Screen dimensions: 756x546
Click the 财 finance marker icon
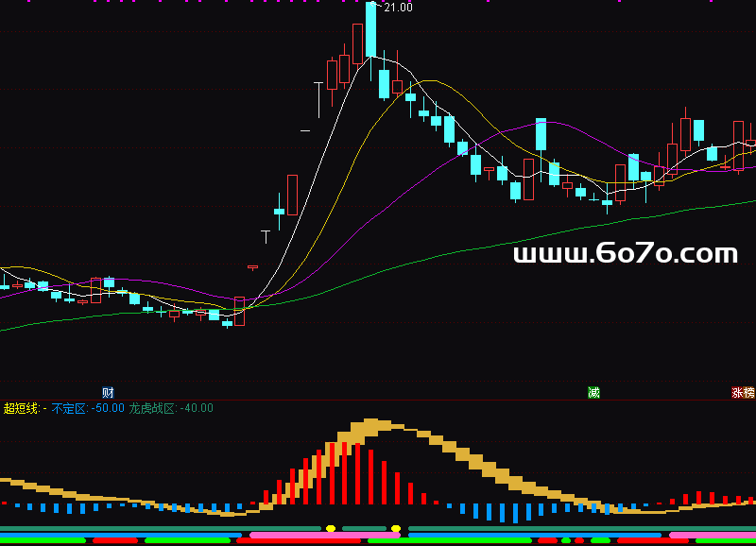point(108,392)
